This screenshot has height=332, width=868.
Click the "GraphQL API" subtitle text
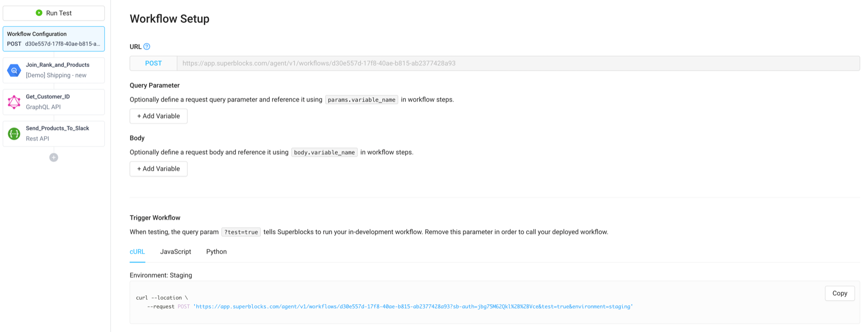43,107
